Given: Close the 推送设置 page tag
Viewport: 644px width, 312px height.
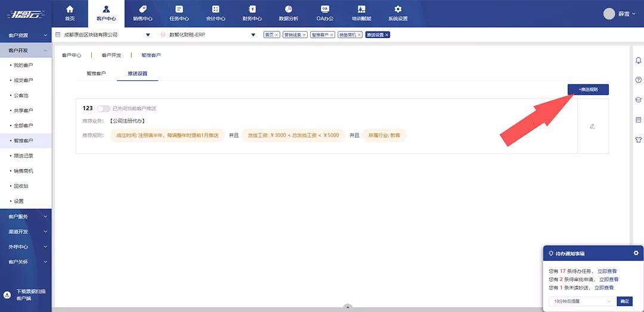Looking at the screenshot, I should coord(387,35).
